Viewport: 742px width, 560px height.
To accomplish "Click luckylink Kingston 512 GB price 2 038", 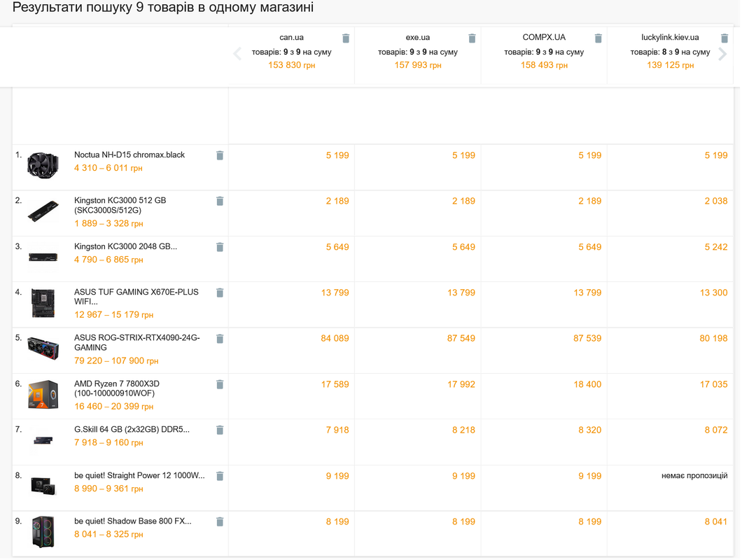I will pyautogui.click(x=716, y=201).
